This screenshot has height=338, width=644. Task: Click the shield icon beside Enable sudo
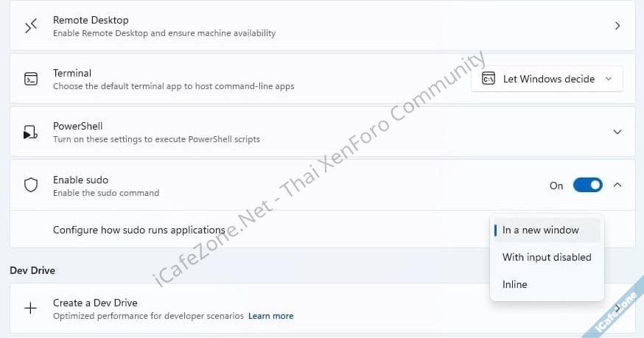click(30, 186)
